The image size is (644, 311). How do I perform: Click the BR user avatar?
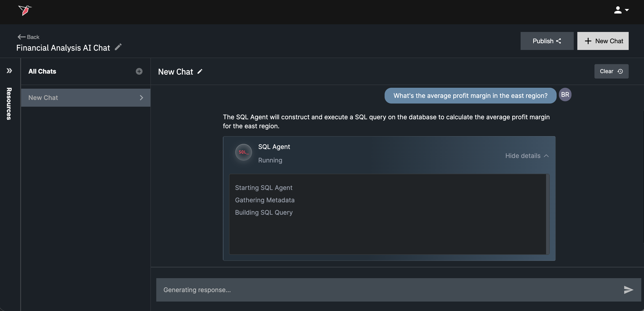565,95
